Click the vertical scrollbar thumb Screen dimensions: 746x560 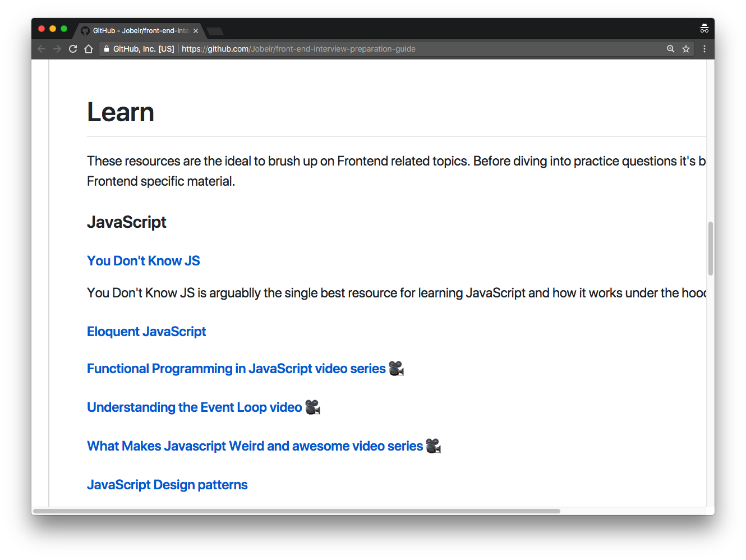coord(711,249)
